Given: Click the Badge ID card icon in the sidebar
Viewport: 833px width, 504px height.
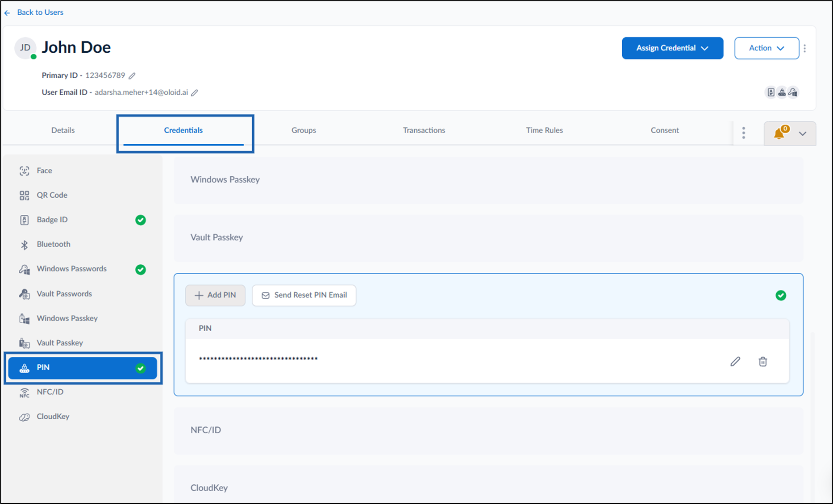Looking at the screenshot, I should [25, 220].
